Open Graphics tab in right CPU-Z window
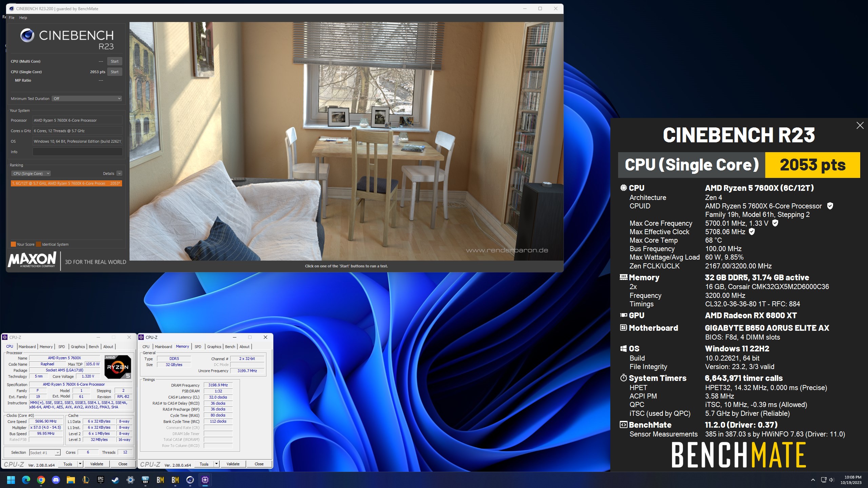This screenshot has height=488, width=868. tap(214, 347)
